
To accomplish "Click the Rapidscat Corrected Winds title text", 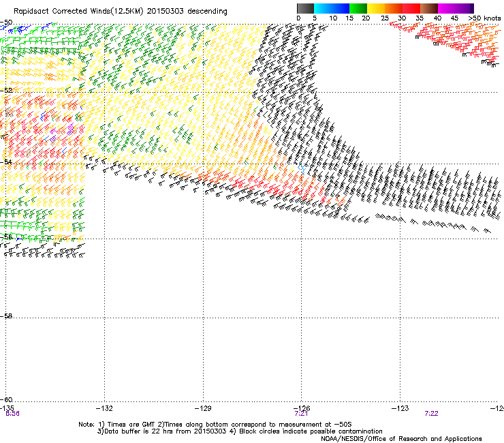I will click(121, 12).
